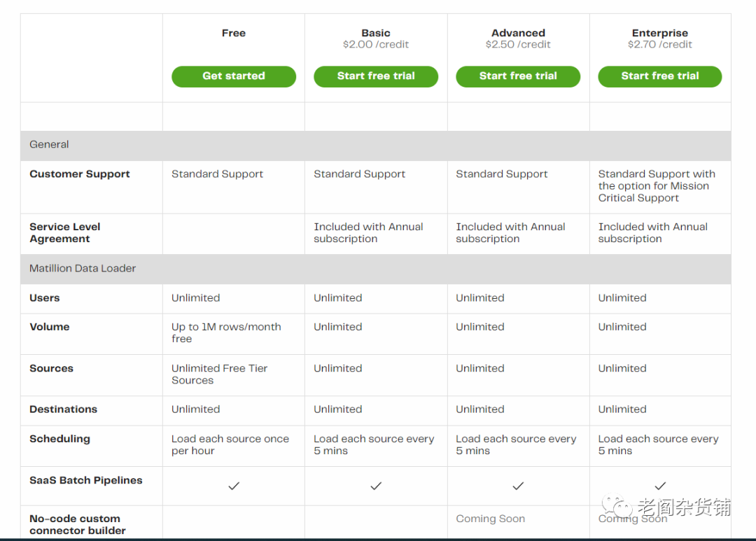Click the No-code custom connector builder label

click(x=77, y=525)
